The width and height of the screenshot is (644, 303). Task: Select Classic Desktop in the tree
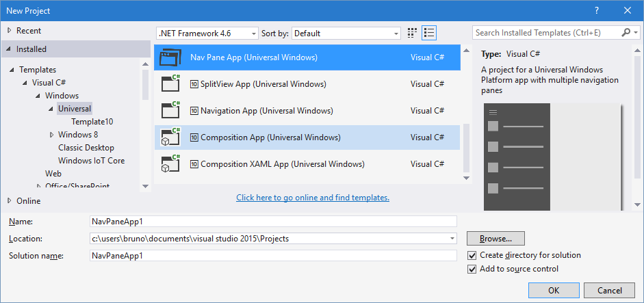coord(86,148)
